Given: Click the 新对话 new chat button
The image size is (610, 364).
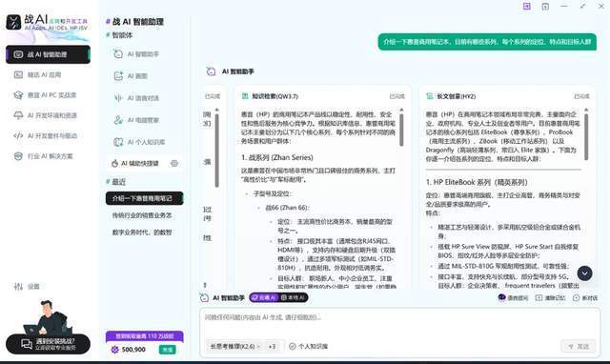Looking at the screenshot, I should pos(585,298).
